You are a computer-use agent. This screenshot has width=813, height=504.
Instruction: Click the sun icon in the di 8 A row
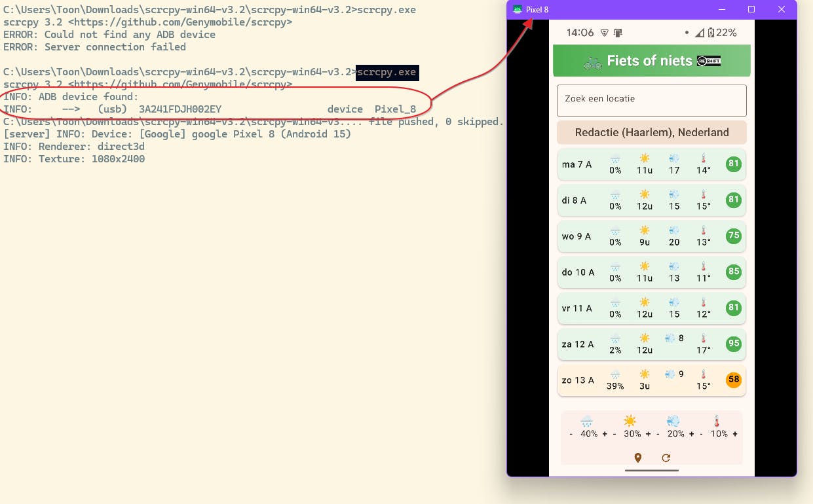pyautogui.click(x=645, y=194)
